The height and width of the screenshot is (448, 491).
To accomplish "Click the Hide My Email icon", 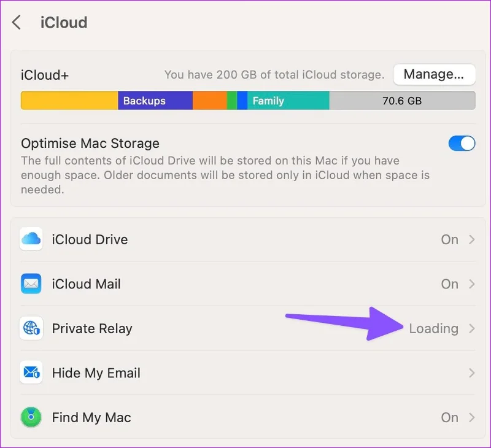I will pos(31,373).
